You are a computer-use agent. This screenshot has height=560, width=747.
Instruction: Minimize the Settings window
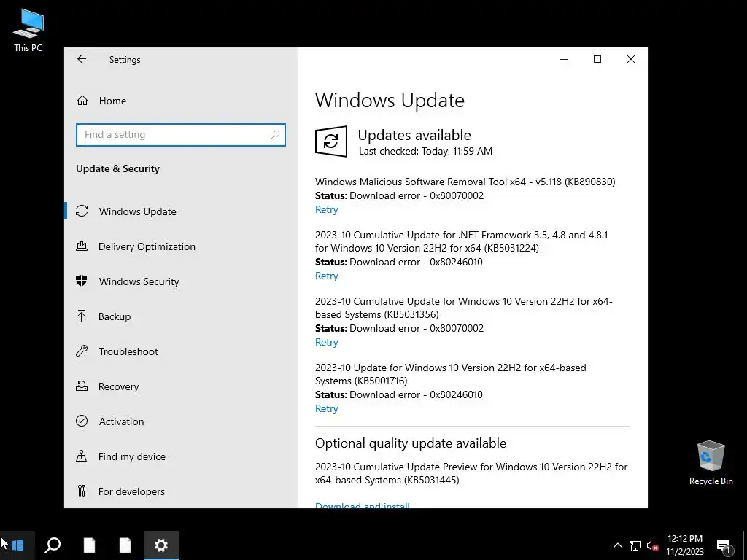point(564,59)
